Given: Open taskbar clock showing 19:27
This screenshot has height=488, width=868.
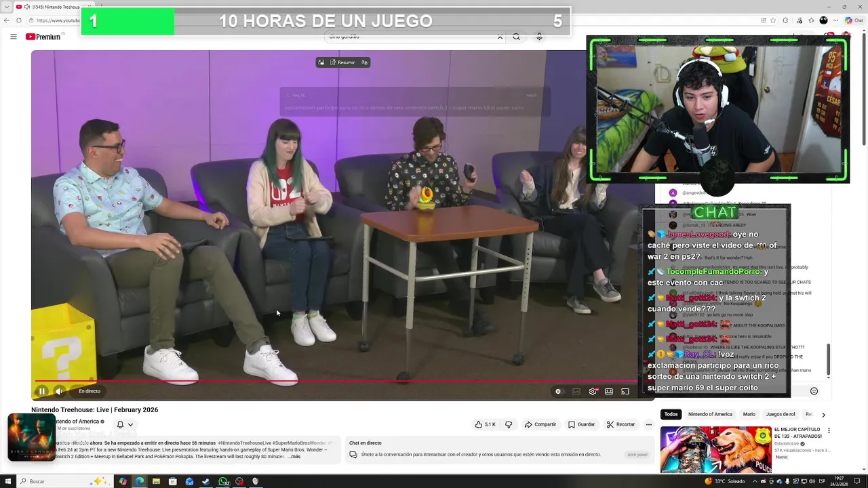Looking at the screenshot, I should [x=839, y=481].
